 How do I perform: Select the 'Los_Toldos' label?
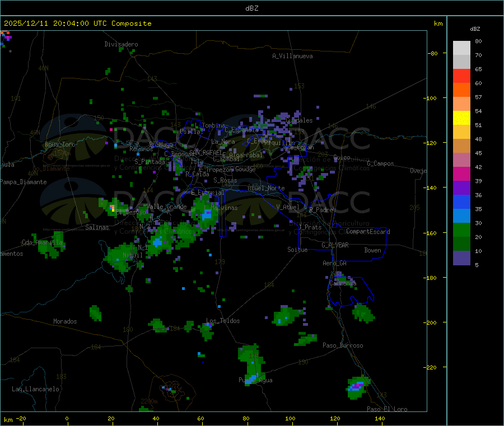click(223, 321)
